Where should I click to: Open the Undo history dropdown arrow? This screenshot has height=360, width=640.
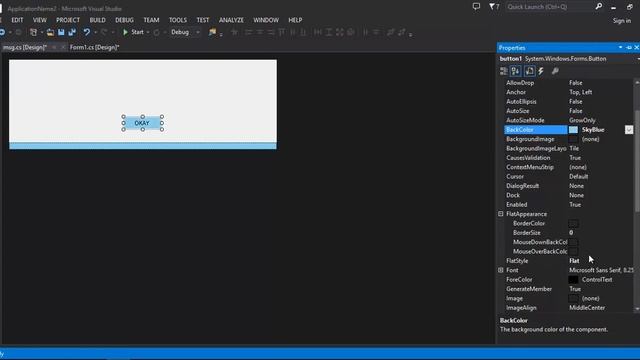pyautogui.click(x=95, y=32)
